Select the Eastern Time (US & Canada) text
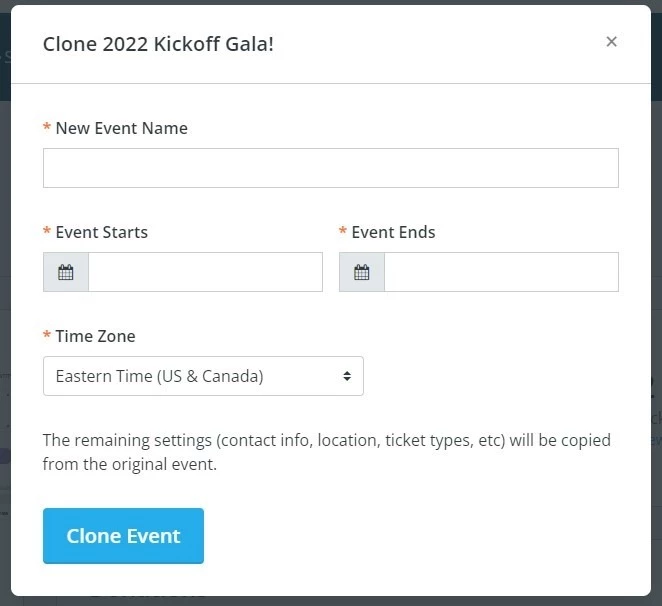The height and width of the screenshot is (606, 662). click(159, 376)
